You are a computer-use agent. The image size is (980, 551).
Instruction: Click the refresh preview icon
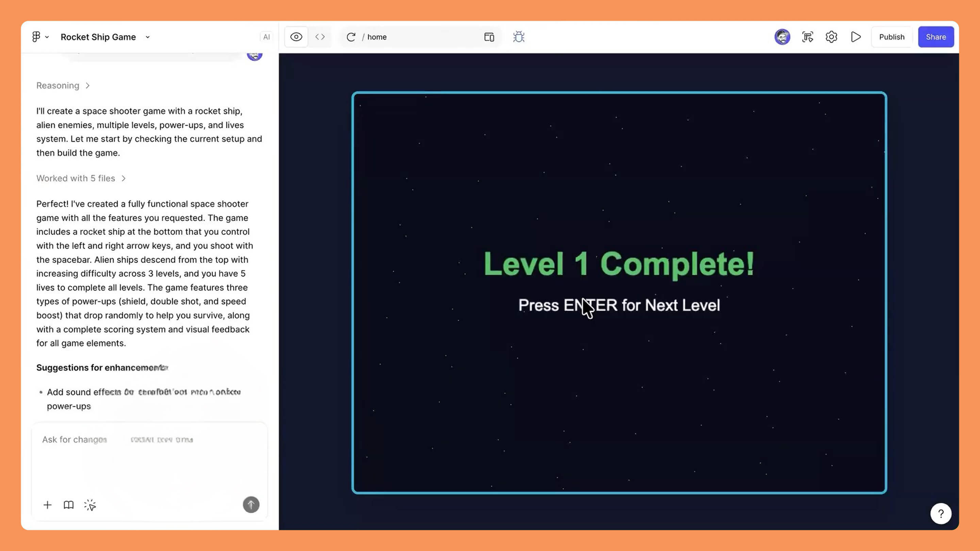351,37
